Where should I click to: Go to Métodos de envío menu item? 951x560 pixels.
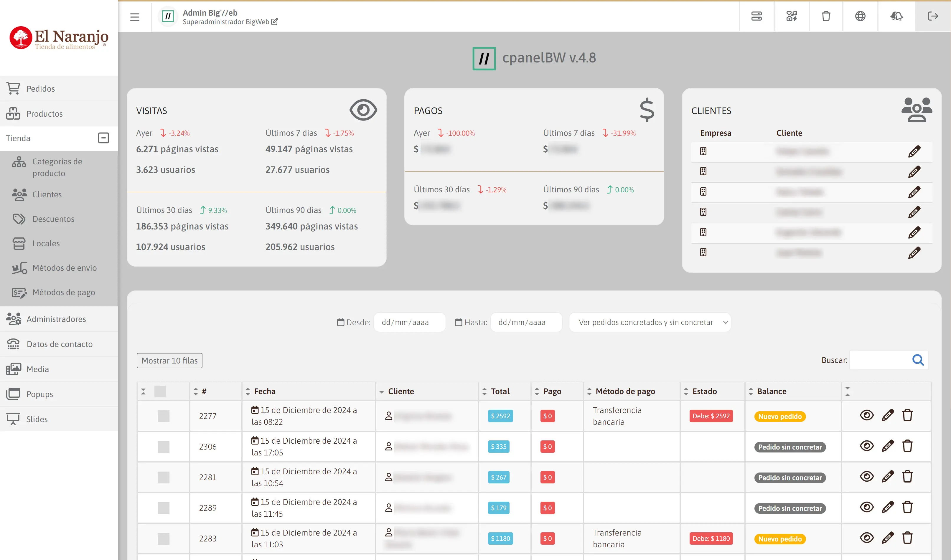coord(65,268)
